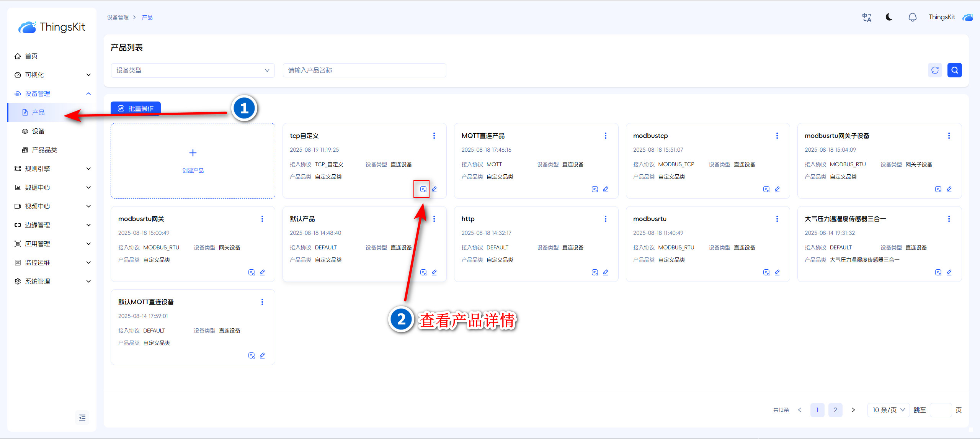Edit the MQTT直连产品 product

tap(606, 189)
